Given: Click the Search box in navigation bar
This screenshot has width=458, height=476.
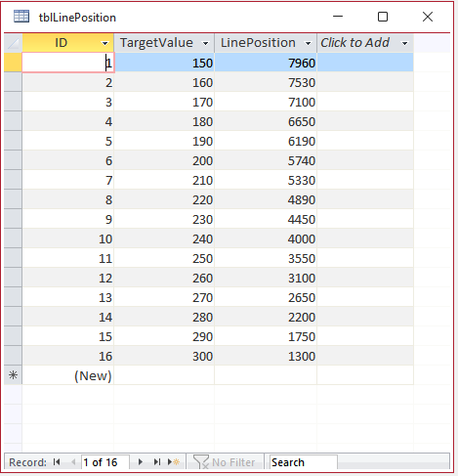Looking at the screenshot, I should click(304, 462).
